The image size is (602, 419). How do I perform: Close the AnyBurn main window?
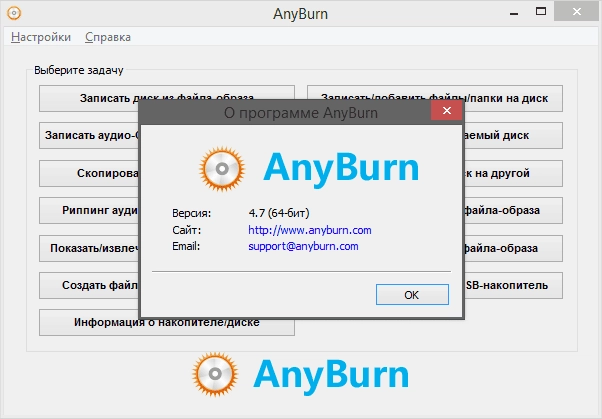pos(577,12)
